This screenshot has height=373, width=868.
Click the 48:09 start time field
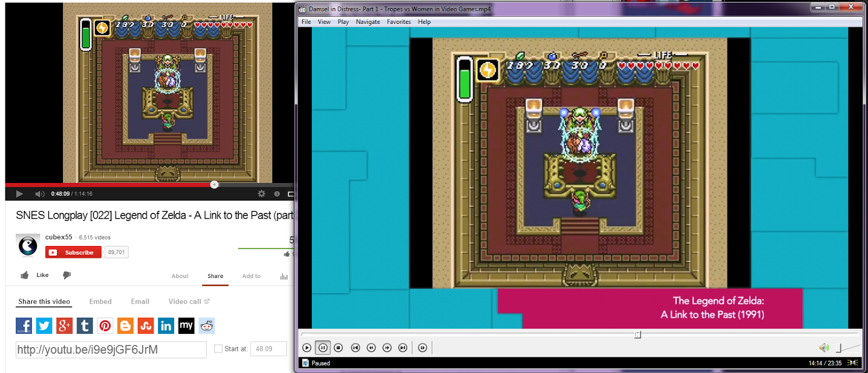[x=269, y=349]
